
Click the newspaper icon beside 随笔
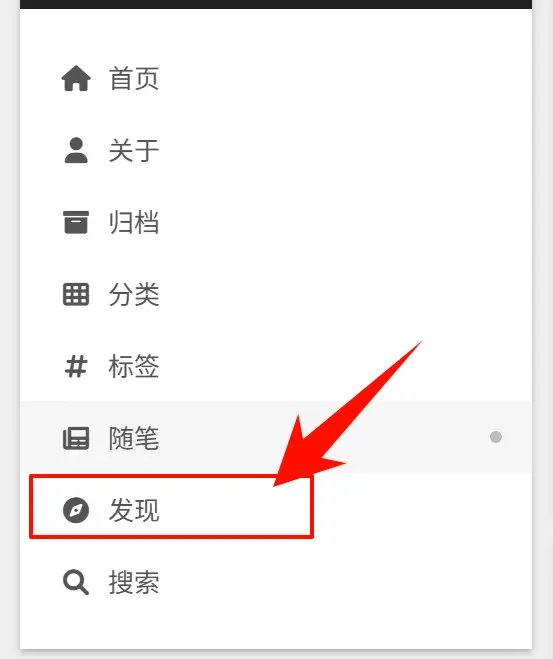click(76, 438)
